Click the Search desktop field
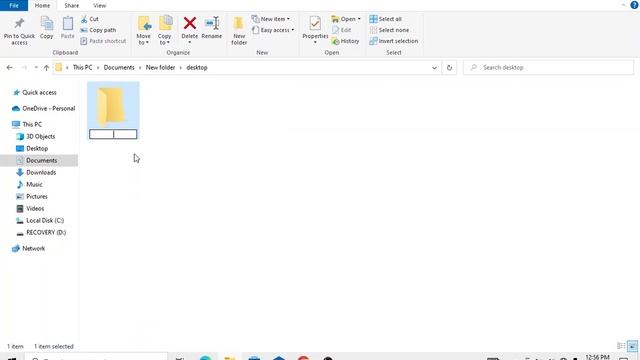 tap(549, 68)
